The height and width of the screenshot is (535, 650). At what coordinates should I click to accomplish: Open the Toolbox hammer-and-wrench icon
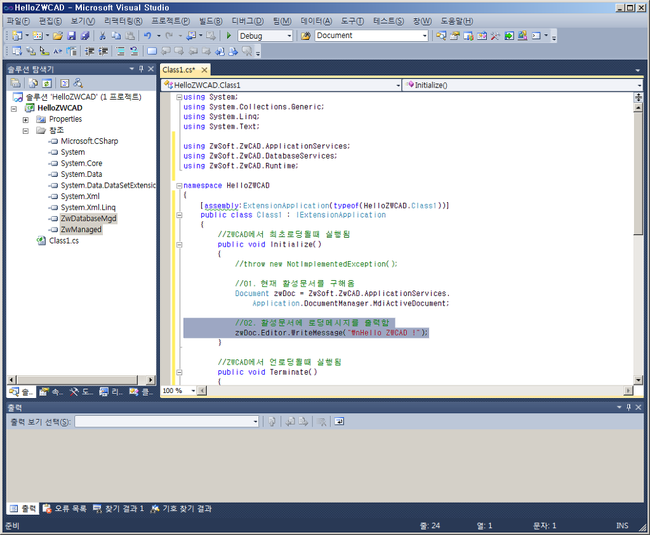pyautogui.click(x=495, y=36)
